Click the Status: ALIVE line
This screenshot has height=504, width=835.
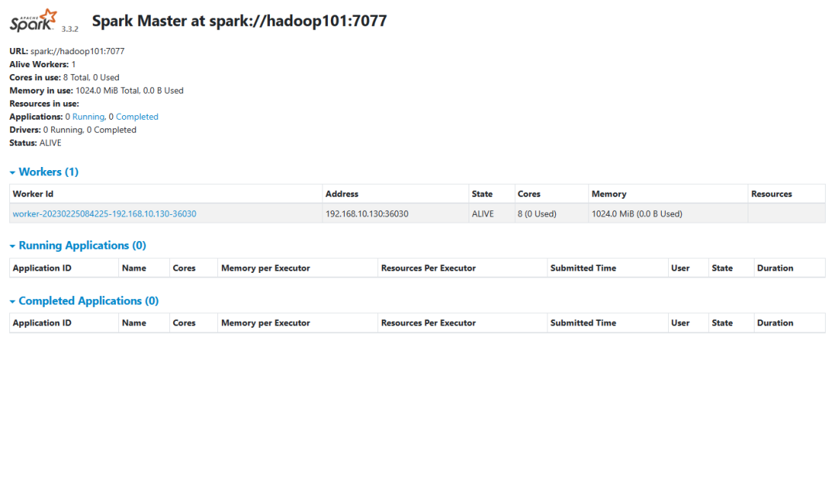coord(35,143)
